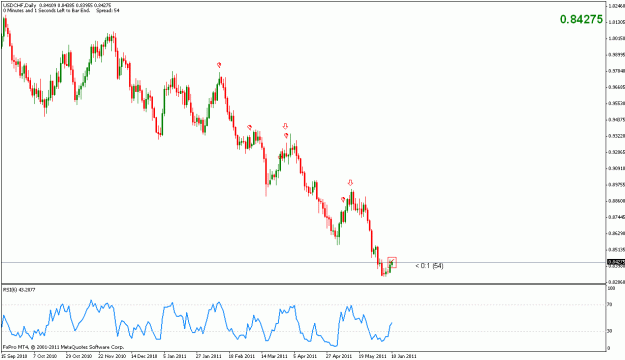Click the red marker above the early February 2011 high
Viewport: 625px width, 360px height.
pyautogui.click(x=218, y=65)
